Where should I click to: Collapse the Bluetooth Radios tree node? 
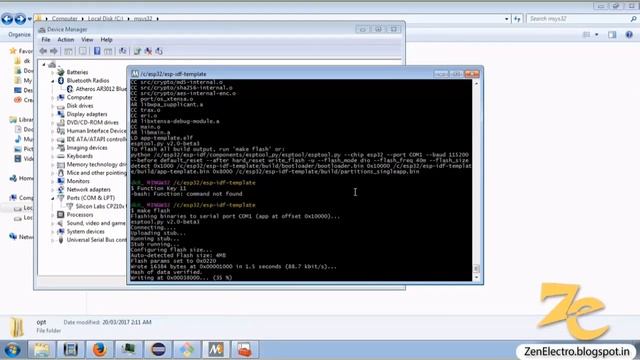click(53, 81)
